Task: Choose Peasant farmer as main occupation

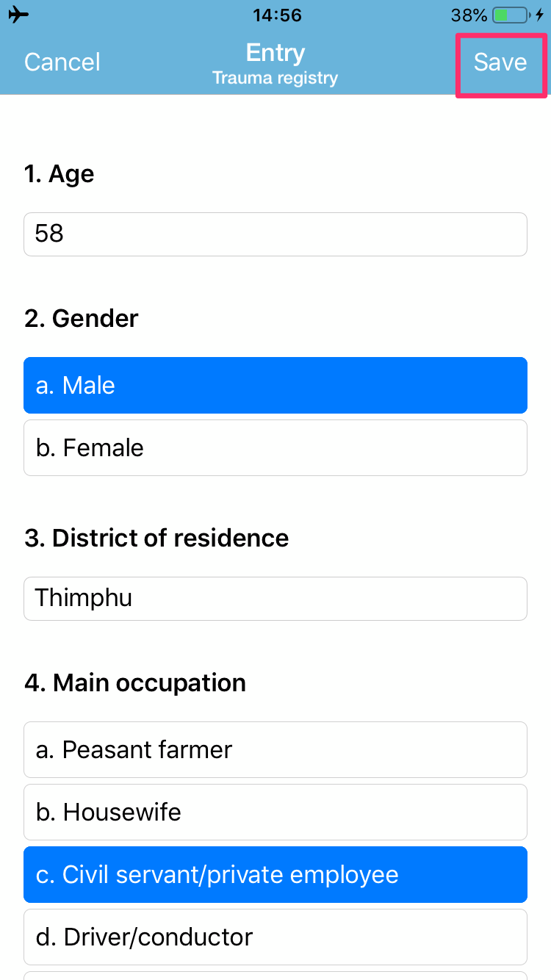Action: (275, 749)
